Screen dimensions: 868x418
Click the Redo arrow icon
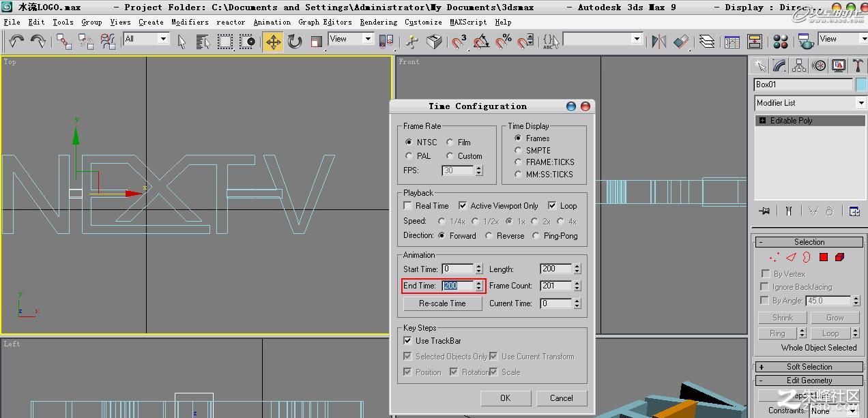pyautogui.click(x=38, y=41)
